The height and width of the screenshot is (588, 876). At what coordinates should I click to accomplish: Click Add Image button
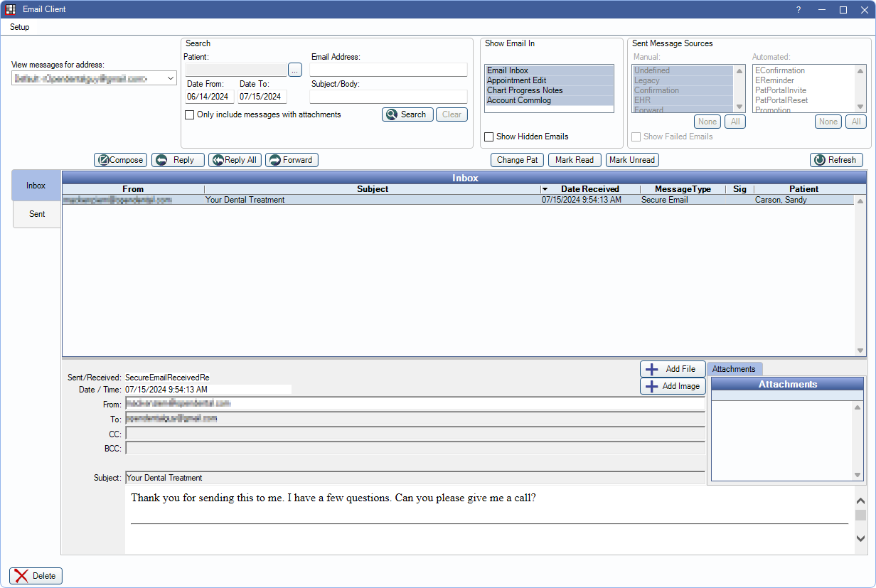pos(672,386)
